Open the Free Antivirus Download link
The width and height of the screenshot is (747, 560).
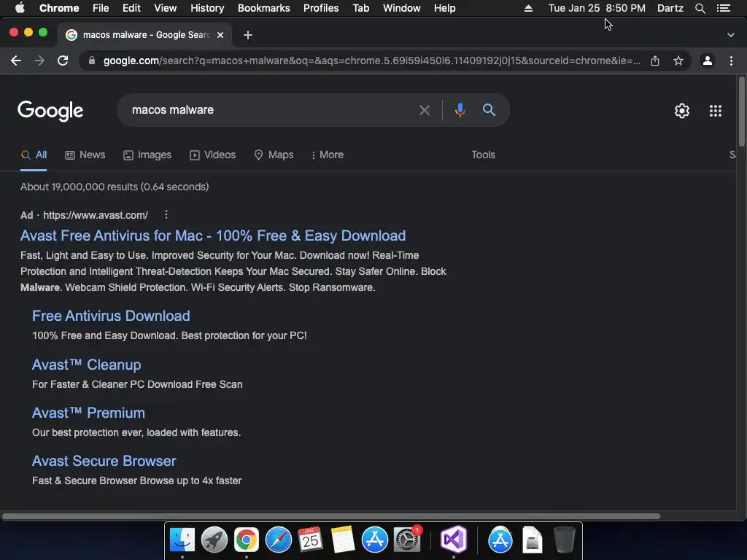click(x=111, y=316)
